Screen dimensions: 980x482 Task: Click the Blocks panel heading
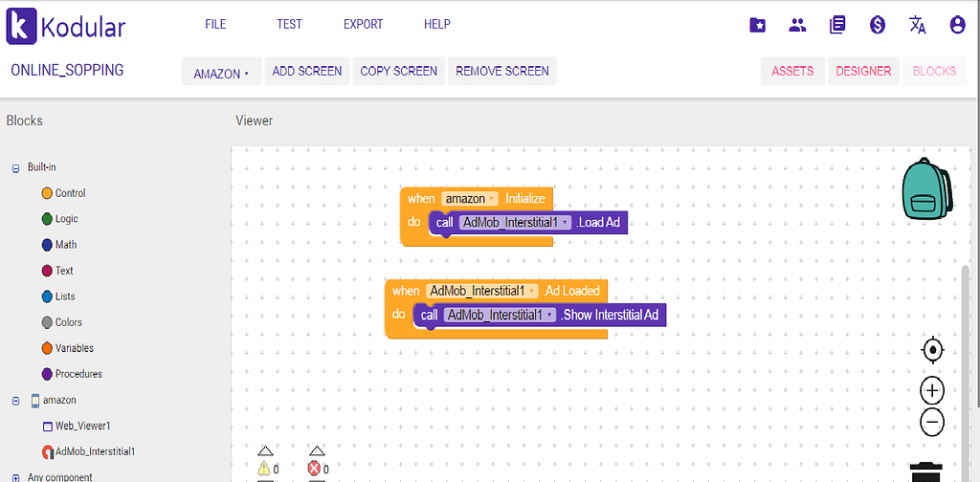coord(24,120)
